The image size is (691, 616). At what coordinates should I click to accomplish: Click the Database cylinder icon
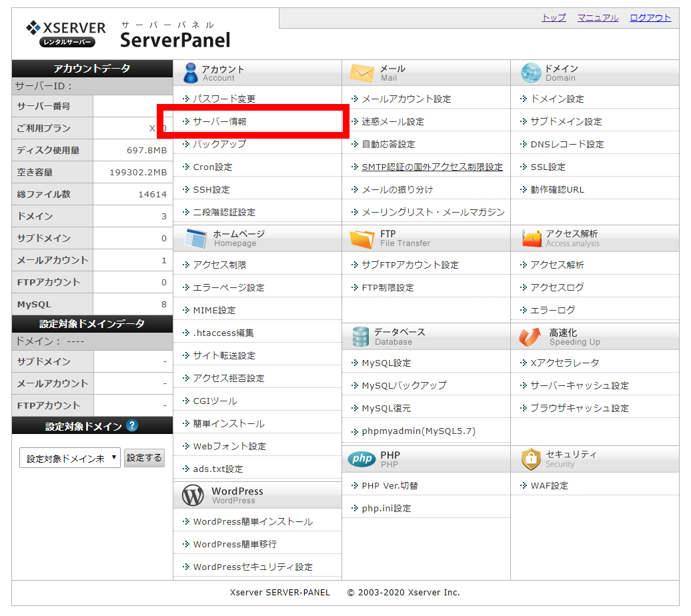coord(360,337)
